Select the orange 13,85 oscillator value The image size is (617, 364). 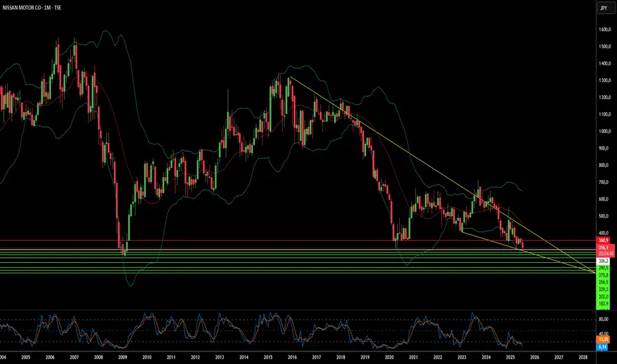pyautogui.click(x=603, y=340)
